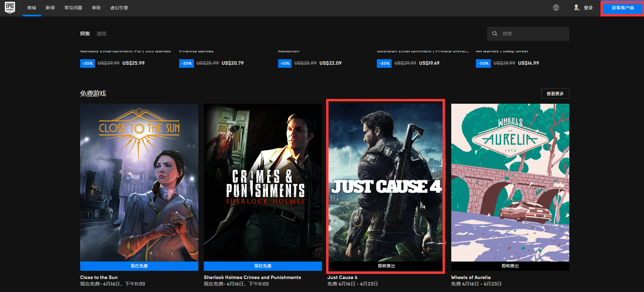
Task: Switch to the 浏览 browse tab
Action: pos(101,34)
